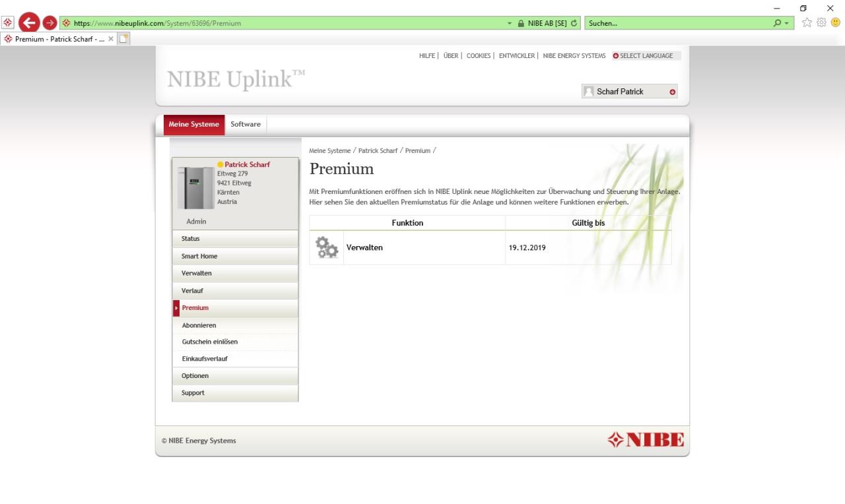
Task: Click the browser forward arrow button
Action: 50,23
